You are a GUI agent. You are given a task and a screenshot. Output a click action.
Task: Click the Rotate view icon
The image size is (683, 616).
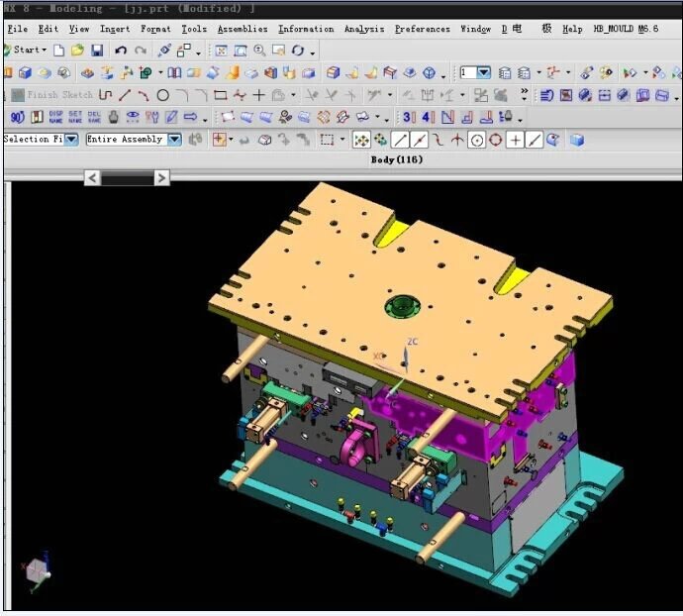pos(297,51)
